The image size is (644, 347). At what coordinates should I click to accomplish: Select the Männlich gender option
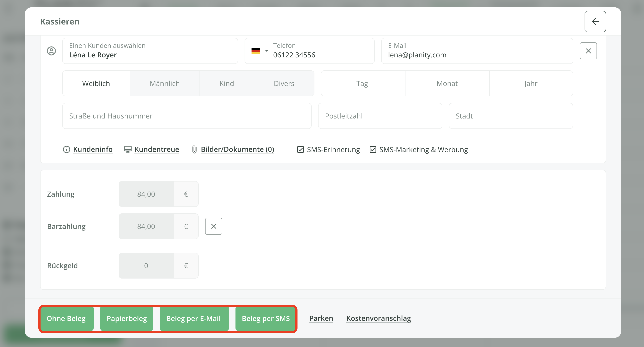165,83
